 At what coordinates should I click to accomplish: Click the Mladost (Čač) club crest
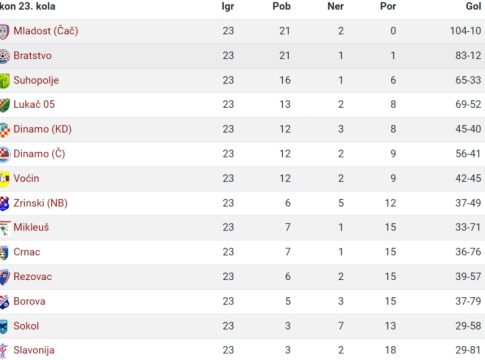coord(4,32)
